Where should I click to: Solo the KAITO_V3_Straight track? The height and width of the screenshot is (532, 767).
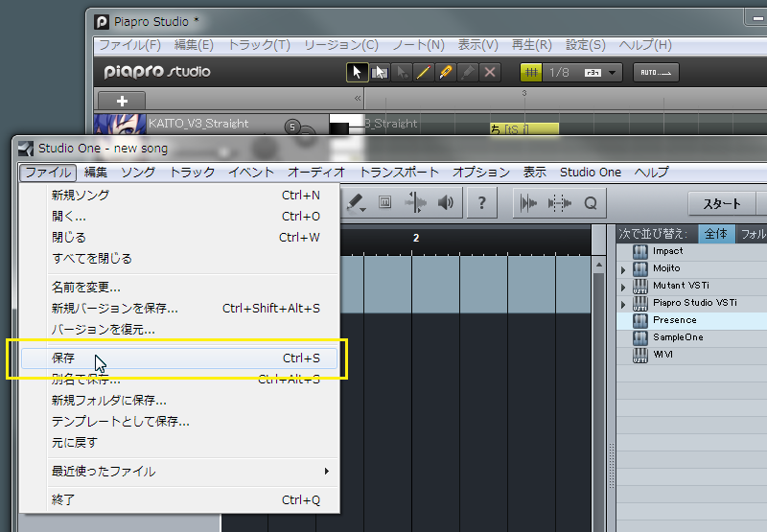click(x=292, y=127)
